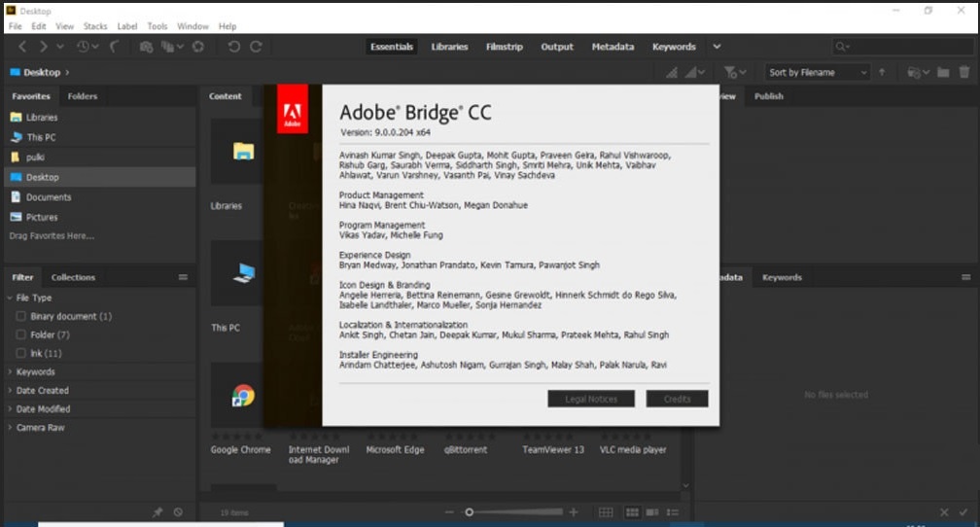Viewport: 980px width, 527px height.
Task: Click the Get Photos from Camera icon
Action: (x=146, y=47)
